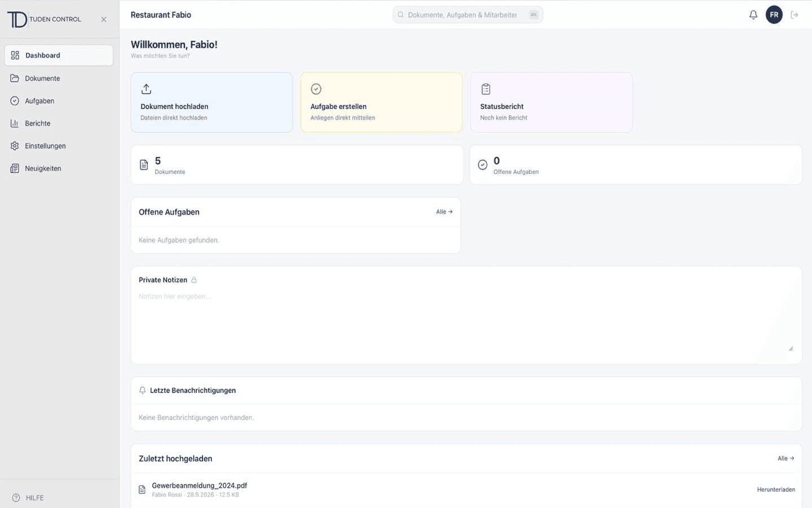Image resolution: width=812 pixels, height=508 pixels.
Task: Click the Restaurant Fabio title
Action: pos(161,15)
